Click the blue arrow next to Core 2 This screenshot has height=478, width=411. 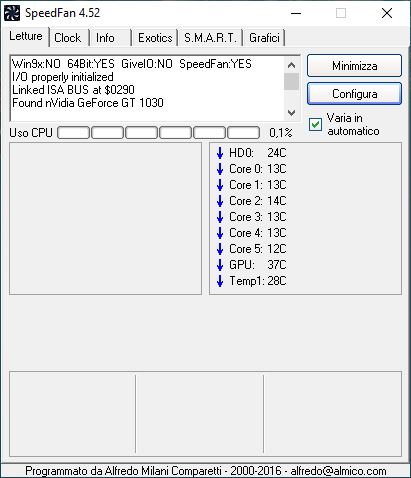click(220, 201)
